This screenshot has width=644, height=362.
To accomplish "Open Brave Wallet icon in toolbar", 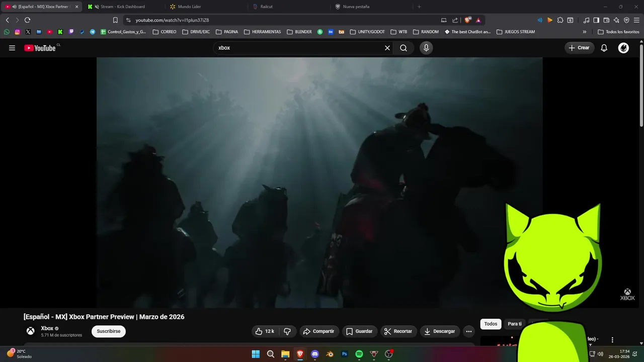I will point(606,20).
